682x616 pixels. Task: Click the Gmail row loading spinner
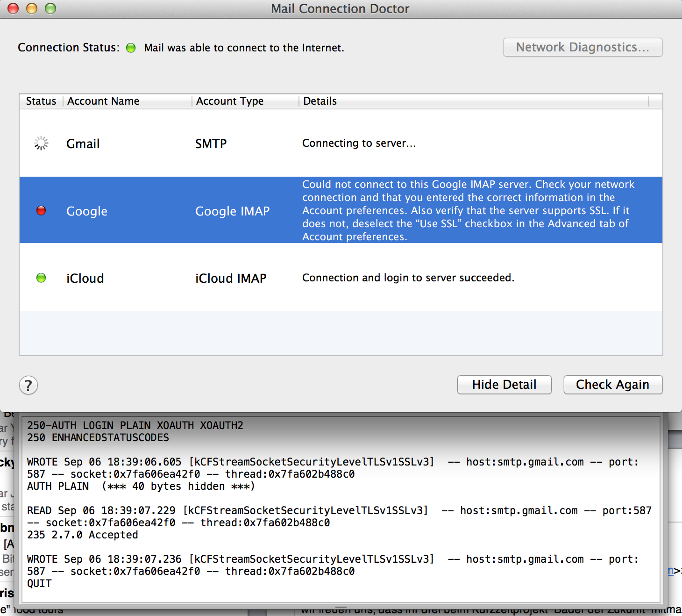(41, 143)
